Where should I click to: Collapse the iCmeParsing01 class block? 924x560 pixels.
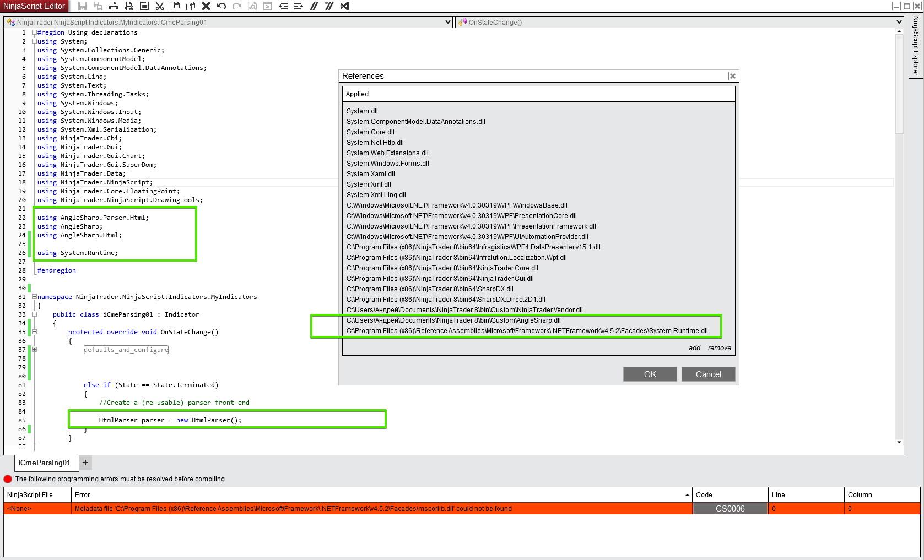tap(34, 314)
